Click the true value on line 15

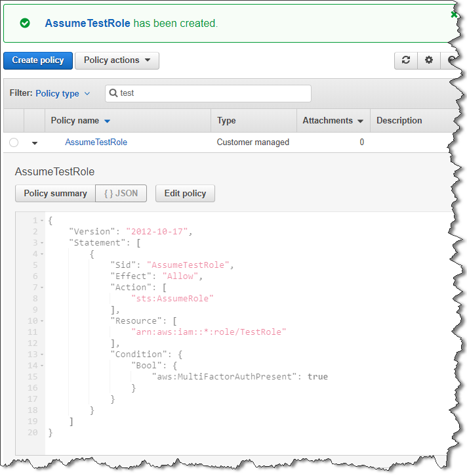(x=317, y=377)
